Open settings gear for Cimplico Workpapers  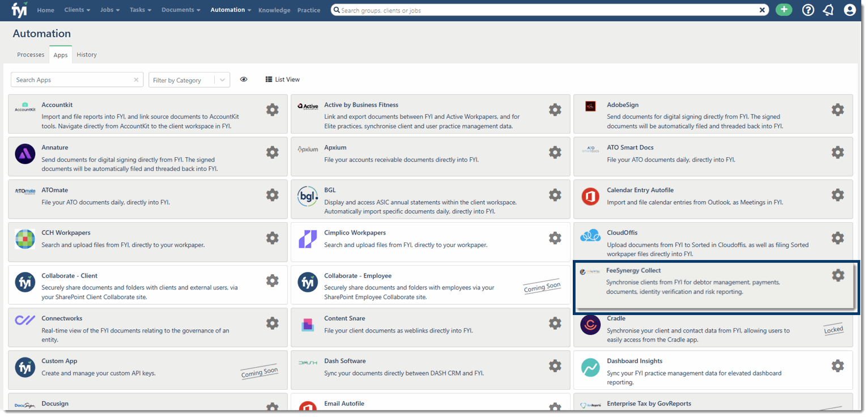(555, 238)
